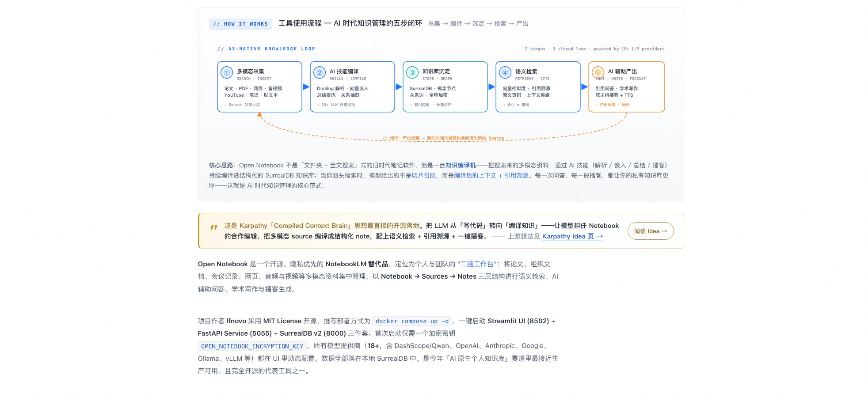Click the "采集 → 编译 → 沉淀 → 检索 → 产出" subtitle
Viewport: 868px width, 397px height.
point(478,23)
